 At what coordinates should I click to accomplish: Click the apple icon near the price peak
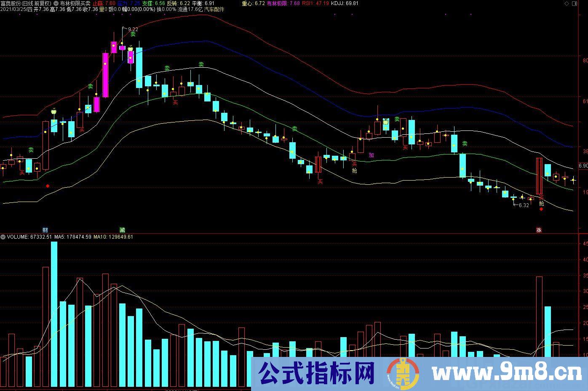pyautogui.click(x=130, y=49)
